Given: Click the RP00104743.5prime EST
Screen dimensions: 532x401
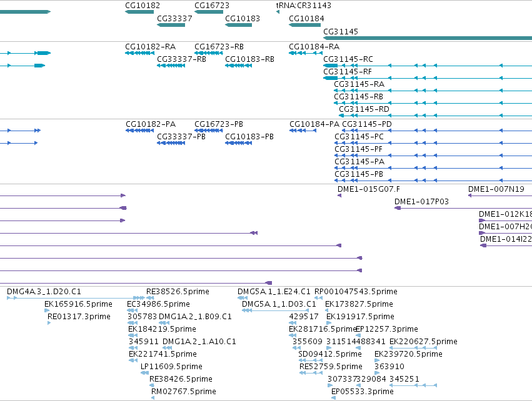Looking at the screenshot, I should 318,298.
